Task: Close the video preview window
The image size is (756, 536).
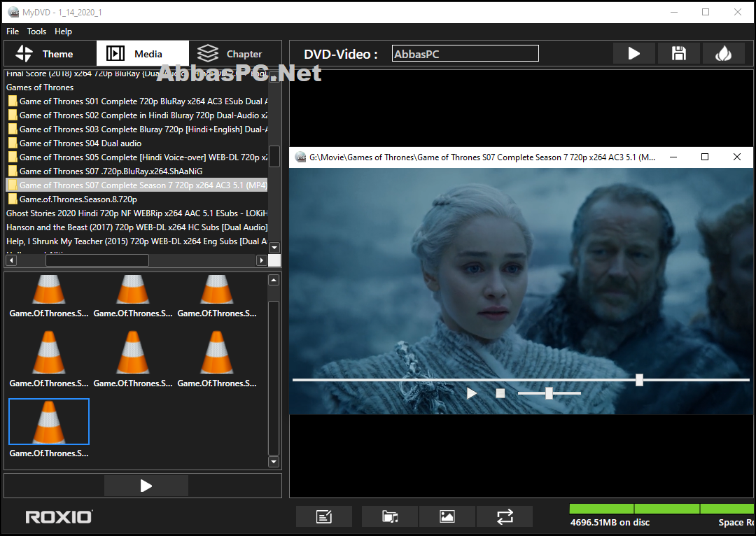Action: (x=736, y=157)
